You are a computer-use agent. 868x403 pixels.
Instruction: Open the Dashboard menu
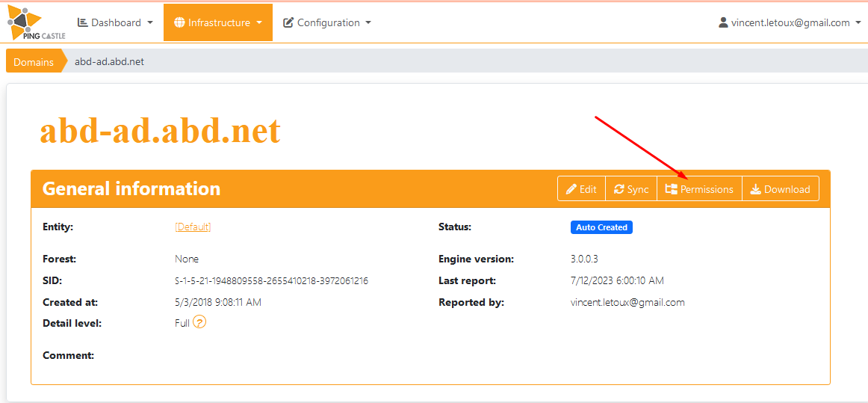115,22
